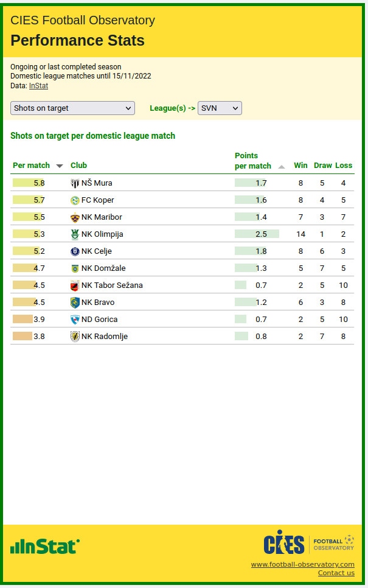The width and height of the screenshot is (368, 588).
Task: Click the Contact us link
Action: pos(336,573)
